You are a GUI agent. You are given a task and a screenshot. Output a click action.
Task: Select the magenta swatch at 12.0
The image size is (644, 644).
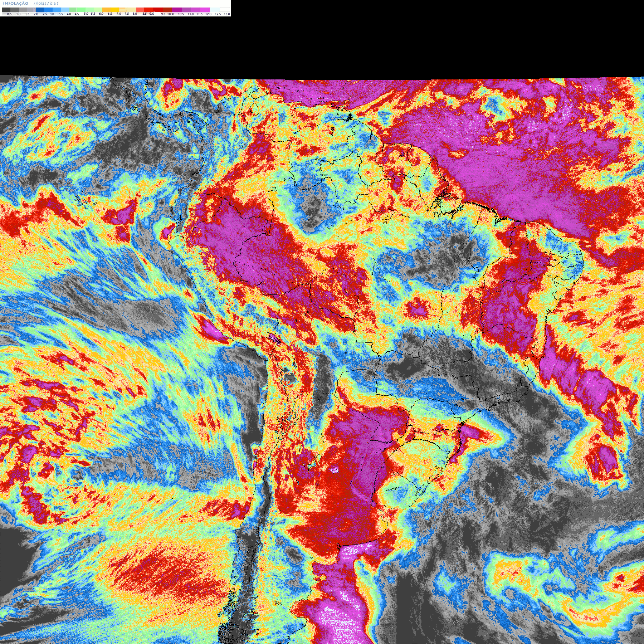tap(205, 10)
